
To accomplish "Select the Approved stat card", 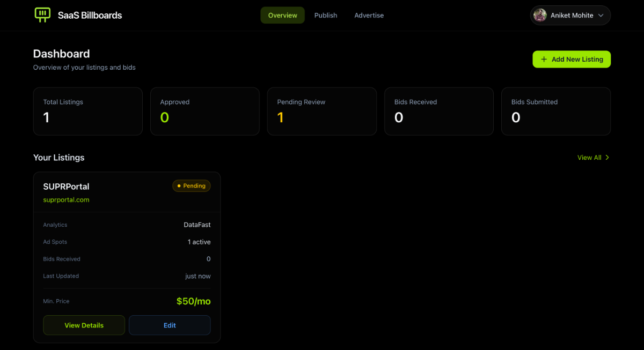I will pyautogui.click(x=204, y=111).
